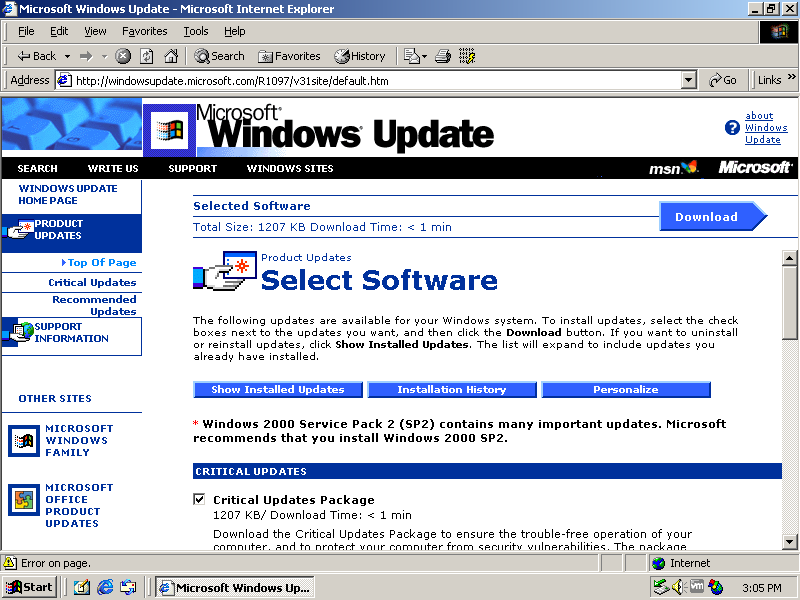Click the Error on page warning icon
This screenshot has height=600, width=800.
(x=10, y=563)
